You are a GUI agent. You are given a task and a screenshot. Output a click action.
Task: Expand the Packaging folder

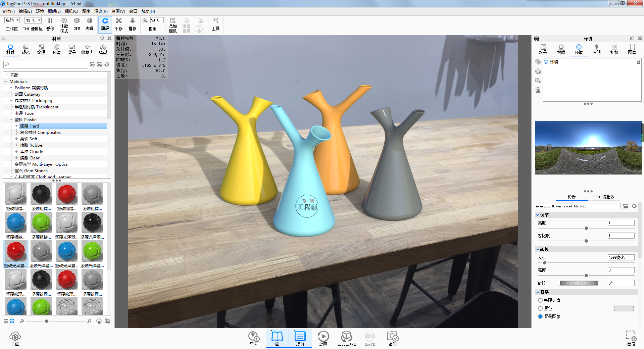(11, 100)
